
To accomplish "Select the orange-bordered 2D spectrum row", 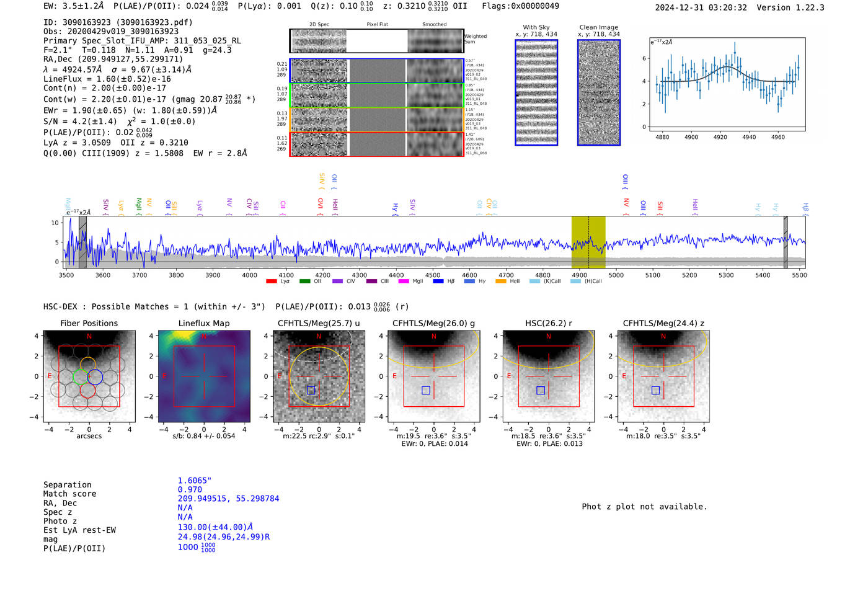I will [x=376, y=120].
